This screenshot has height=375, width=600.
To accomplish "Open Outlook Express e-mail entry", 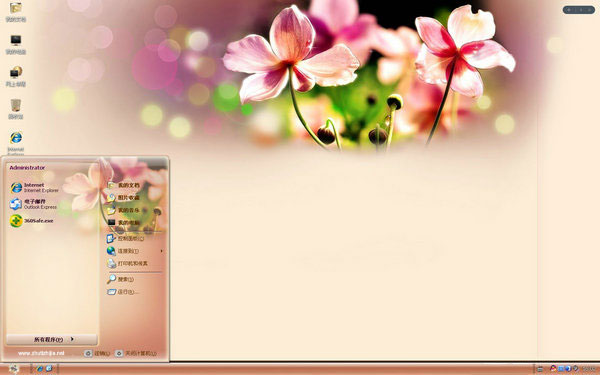I will point(34,204).
